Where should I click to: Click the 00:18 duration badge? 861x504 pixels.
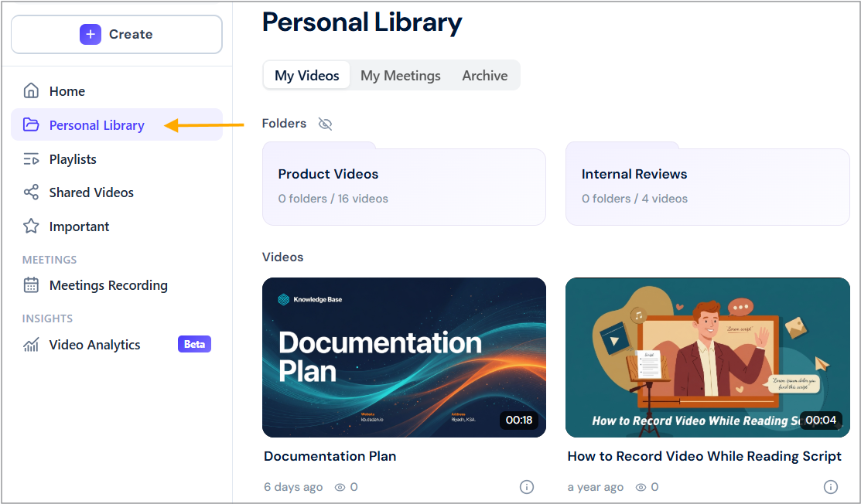519,420
